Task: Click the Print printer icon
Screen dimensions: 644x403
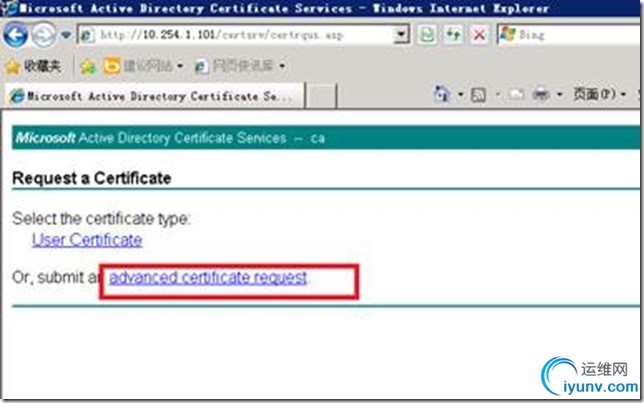Action: pos(541,94)
